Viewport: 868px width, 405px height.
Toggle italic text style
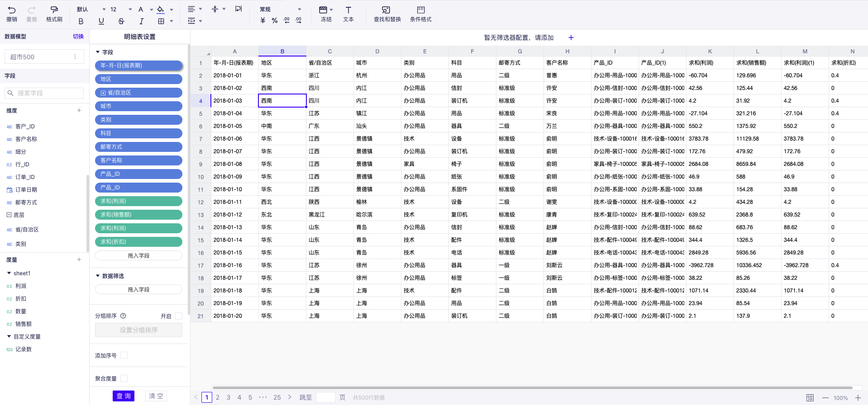tap(141, 21)
